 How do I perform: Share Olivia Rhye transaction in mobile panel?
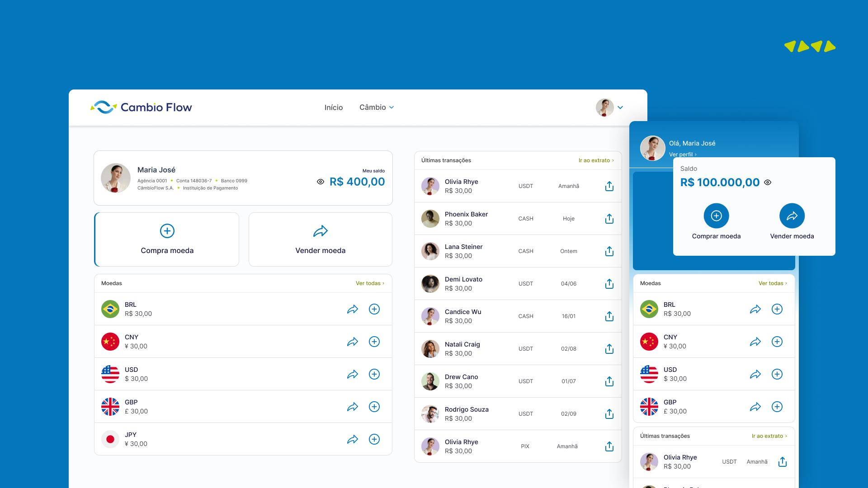point(783,462)
